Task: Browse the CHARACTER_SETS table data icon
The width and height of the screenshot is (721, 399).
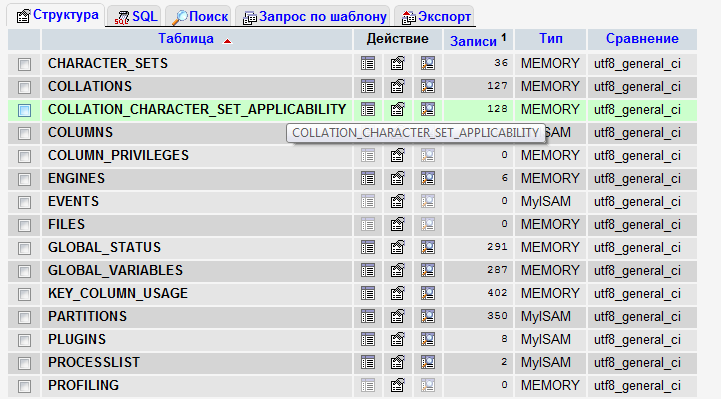Action: pos(368,63)
